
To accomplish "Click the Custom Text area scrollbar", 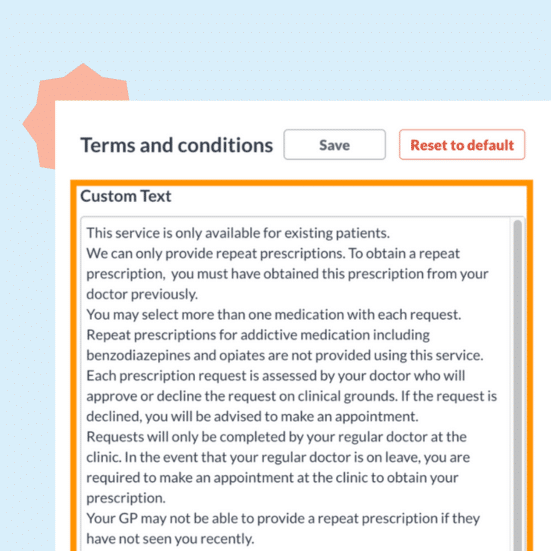I will 517,385.
